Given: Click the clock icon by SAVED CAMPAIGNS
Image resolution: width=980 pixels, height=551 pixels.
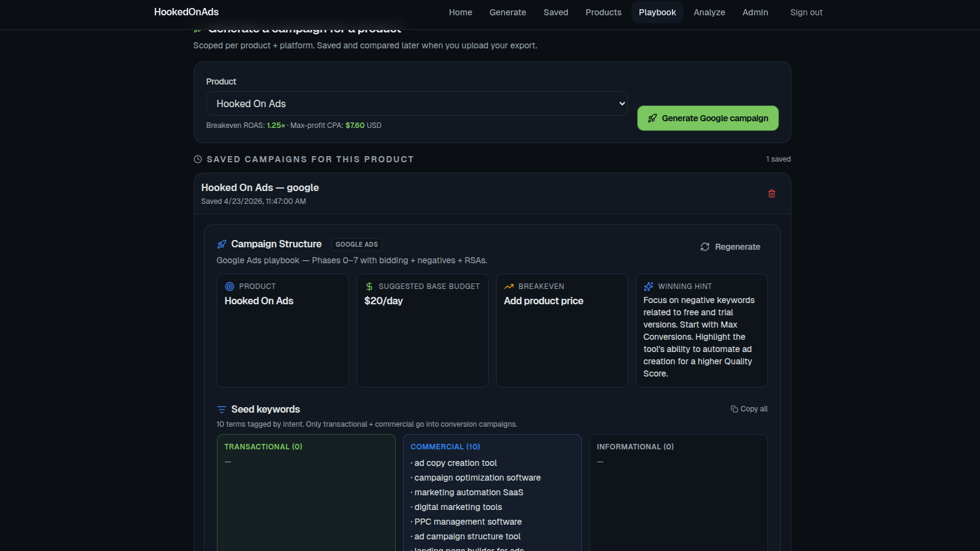Looking at the screenshot, I should (x=198, y=159).
